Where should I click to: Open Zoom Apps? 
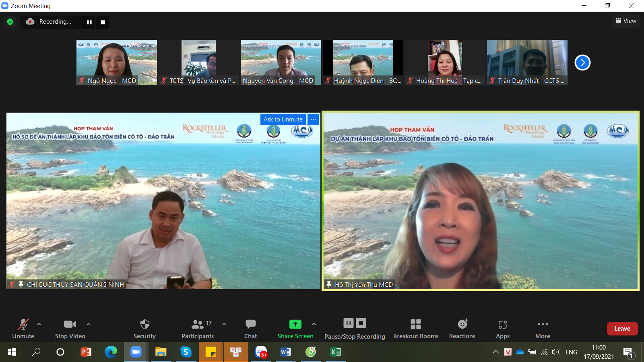click(502, 328)
